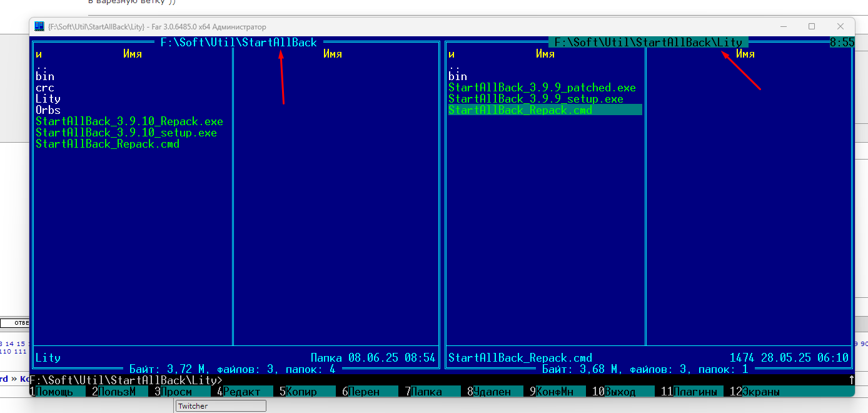Click the up arrow at command line end
Viewport: 868px width, 413px height.
pos(851,380)
